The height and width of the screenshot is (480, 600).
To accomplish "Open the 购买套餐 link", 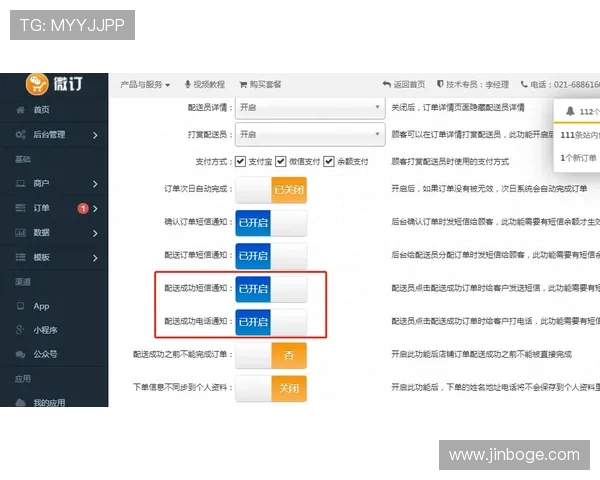I will (x=260, y=84).
